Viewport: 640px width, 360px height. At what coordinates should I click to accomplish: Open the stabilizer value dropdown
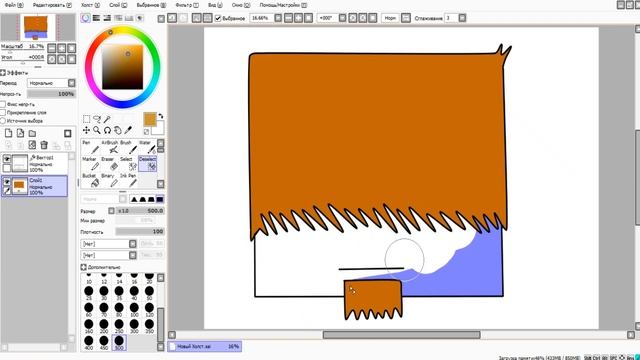pyautogui.click(x=462, y=18)
